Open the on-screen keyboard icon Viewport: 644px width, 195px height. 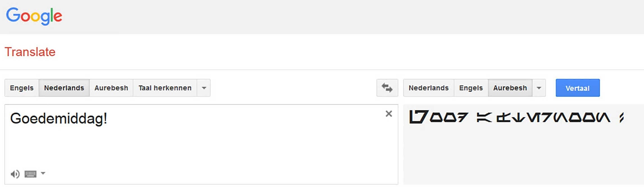pyautogui.click(x=30, y=174)
